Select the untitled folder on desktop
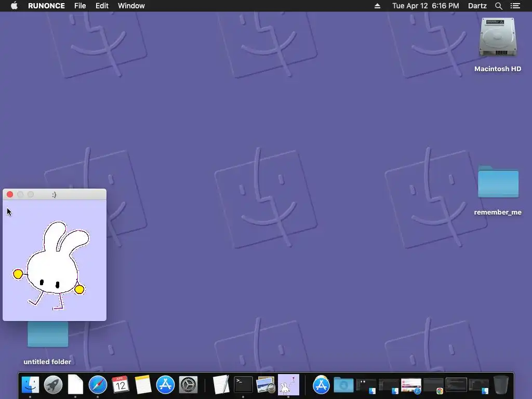This screenshot has height=399, width=532. click(47, 334)
